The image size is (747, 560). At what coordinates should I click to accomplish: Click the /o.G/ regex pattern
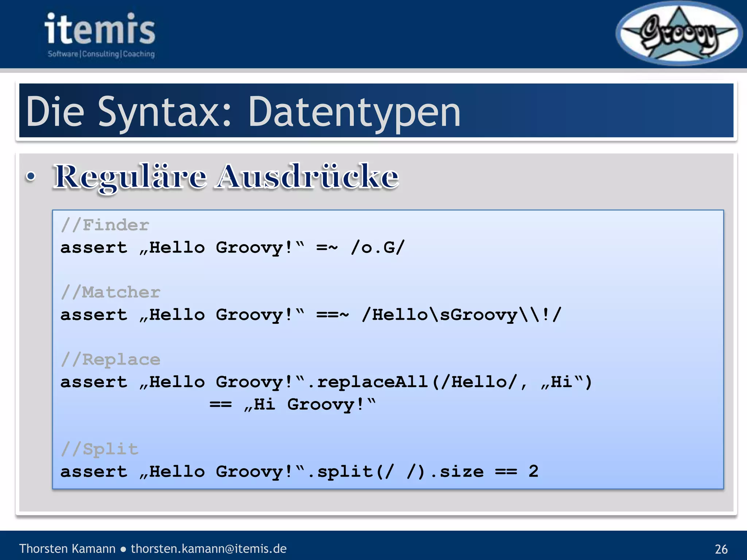tap(378, 248)
